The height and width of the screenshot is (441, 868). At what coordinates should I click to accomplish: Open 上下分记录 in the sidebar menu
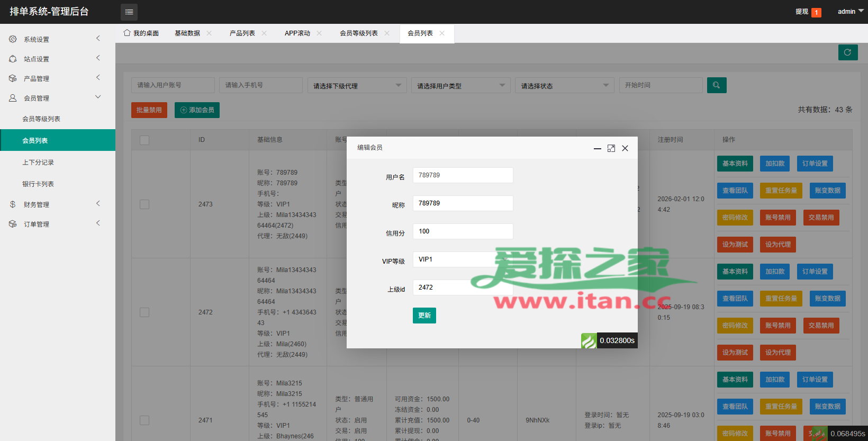(38, 163)
